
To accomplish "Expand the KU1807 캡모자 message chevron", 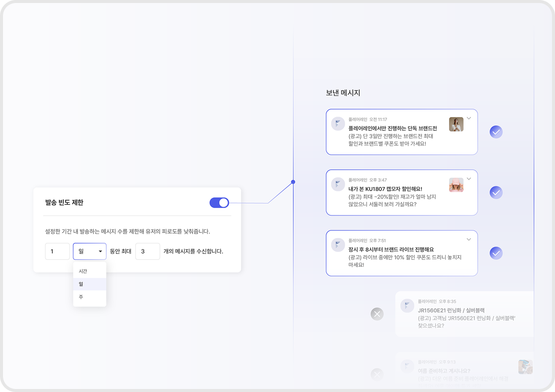I will 469,179.
